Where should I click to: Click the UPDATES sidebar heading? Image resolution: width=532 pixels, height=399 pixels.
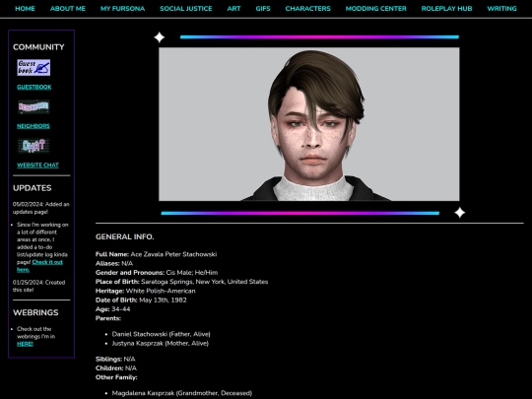[x=33, y=188]
